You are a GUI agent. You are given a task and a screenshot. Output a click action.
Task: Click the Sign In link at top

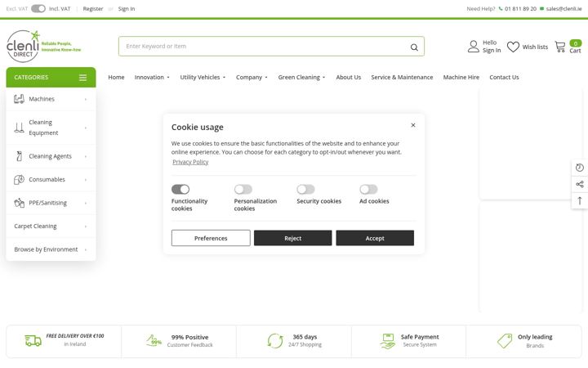(127, 9)
